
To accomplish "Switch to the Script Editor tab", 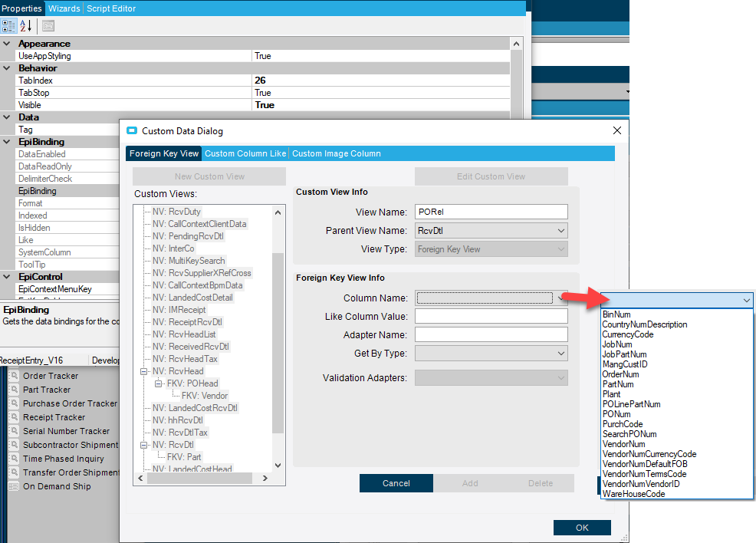I will click(111, 8).
